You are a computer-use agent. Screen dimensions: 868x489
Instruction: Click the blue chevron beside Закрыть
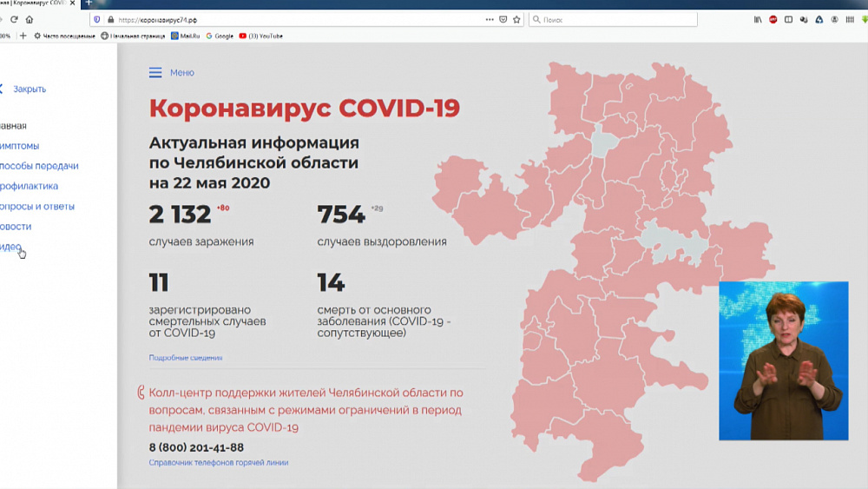click(2, 89)
